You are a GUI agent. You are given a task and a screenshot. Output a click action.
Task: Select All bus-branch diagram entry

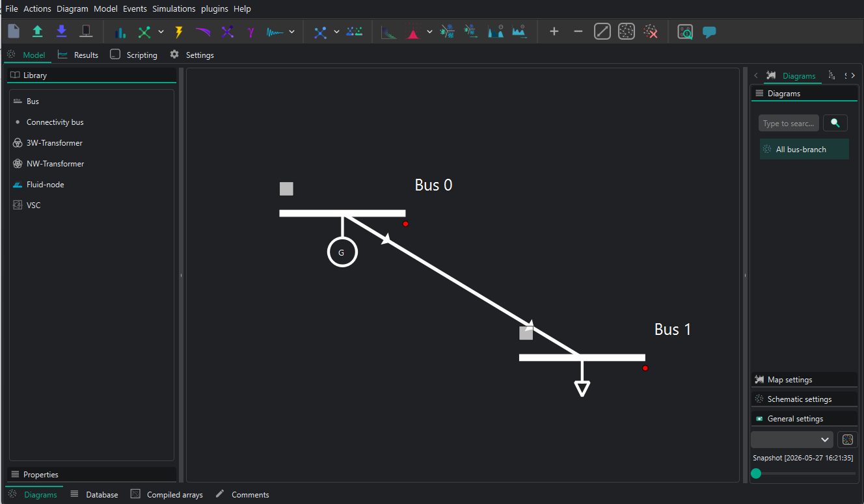click(x=804, y=149)
